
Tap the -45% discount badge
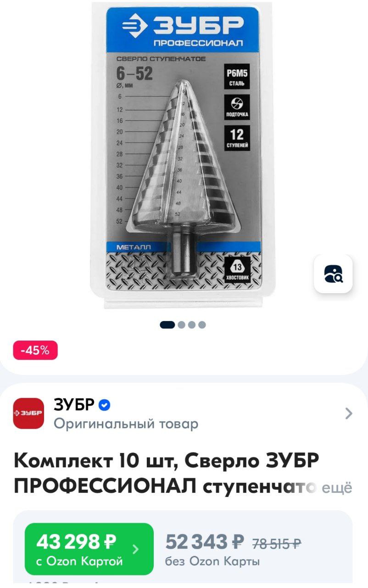35,350
